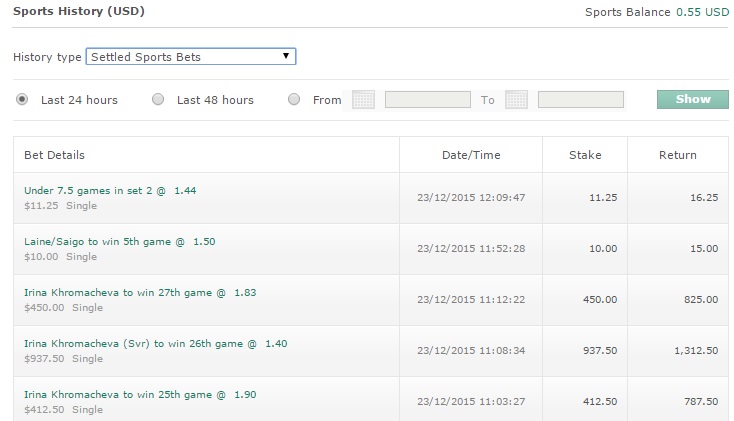The height and width of the screenshot is (421, 734).
Task: Click the return value 1,312.50
Action: click(696, 351)
